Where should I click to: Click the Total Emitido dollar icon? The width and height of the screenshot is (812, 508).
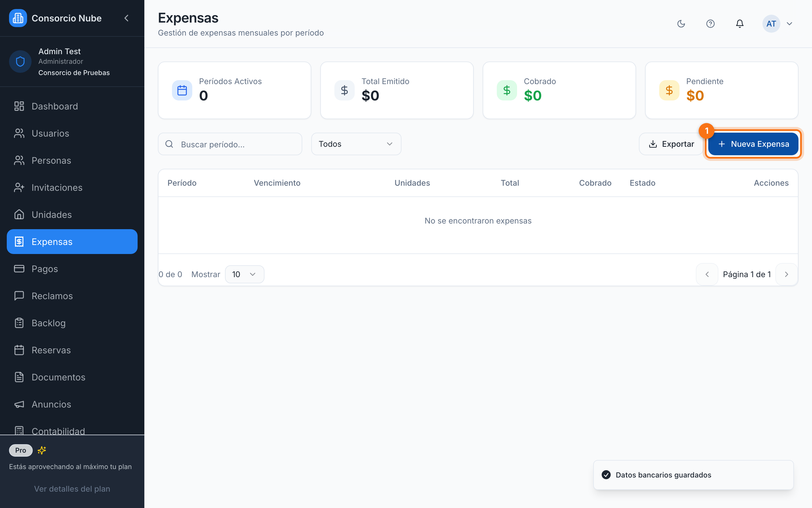(344, 90)
